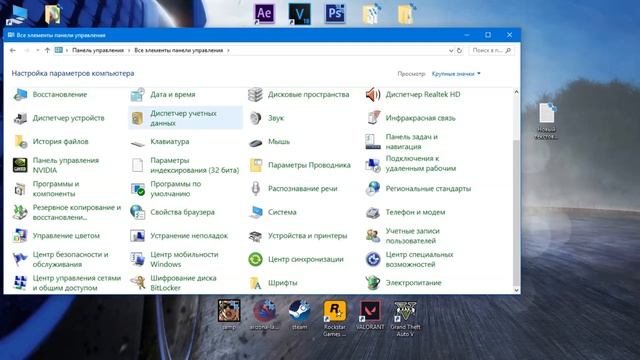Open the Шрифты fonts icon

coord(256,283)
